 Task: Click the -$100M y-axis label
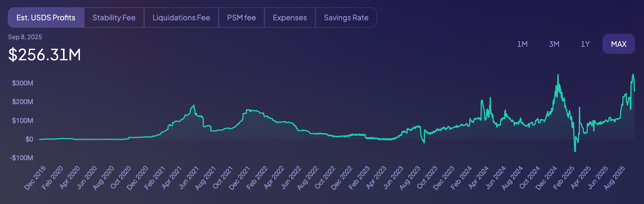coord(21,158)
